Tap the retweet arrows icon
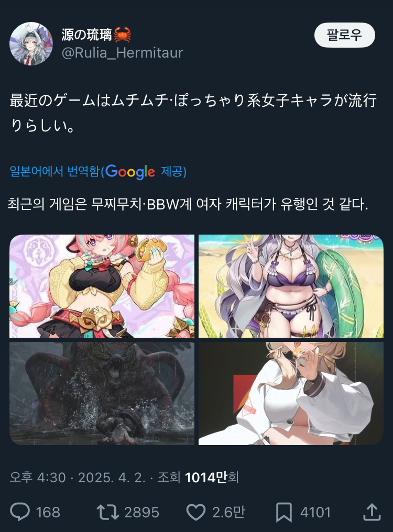Viewport: 393px width, 532px height. [107, 512]
